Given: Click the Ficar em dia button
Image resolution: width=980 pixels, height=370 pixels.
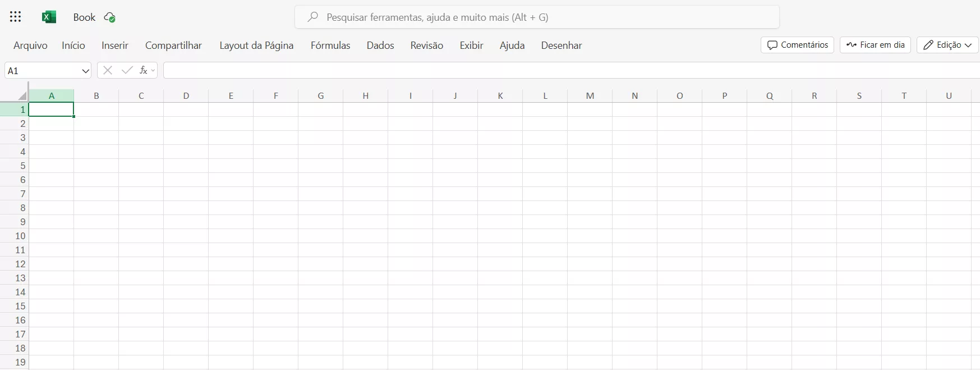Looking at the screenshot, I should [x=875, y=45].
